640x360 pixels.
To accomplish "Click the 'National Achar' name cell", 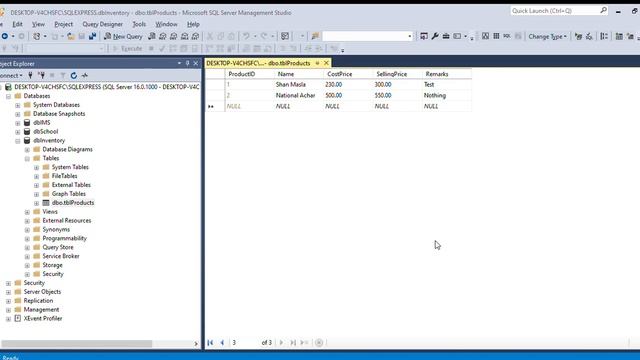I will point(299,96).
